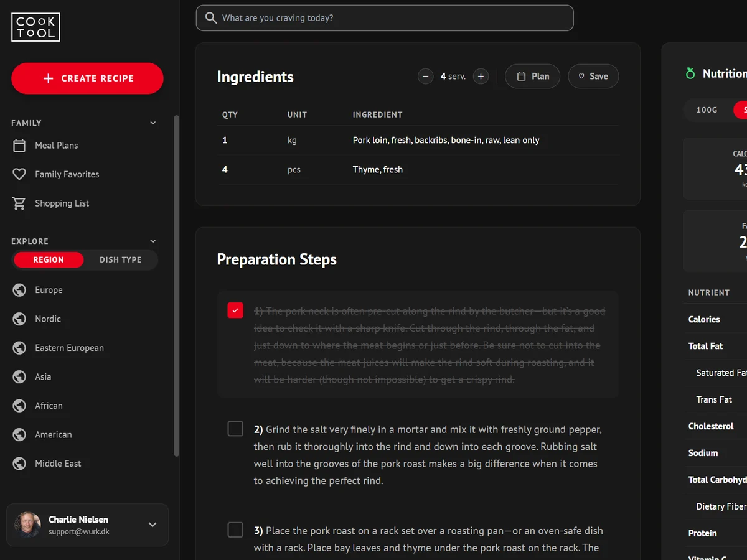747x560 pixels.
Task: Click 'Thyme, fresh' ingredient text
Action: tap(378, 170)
